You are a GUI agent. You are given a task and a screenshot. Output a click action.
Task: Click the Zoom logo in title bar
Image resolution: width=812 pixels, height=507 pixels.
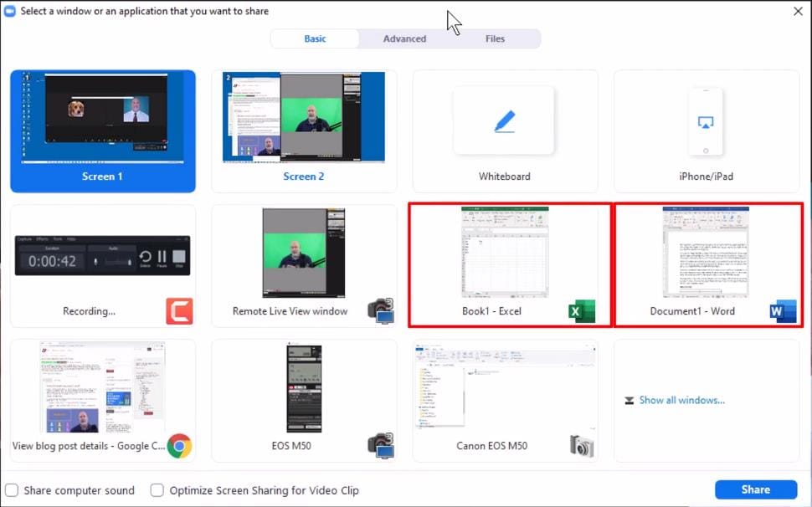(10, 12)
